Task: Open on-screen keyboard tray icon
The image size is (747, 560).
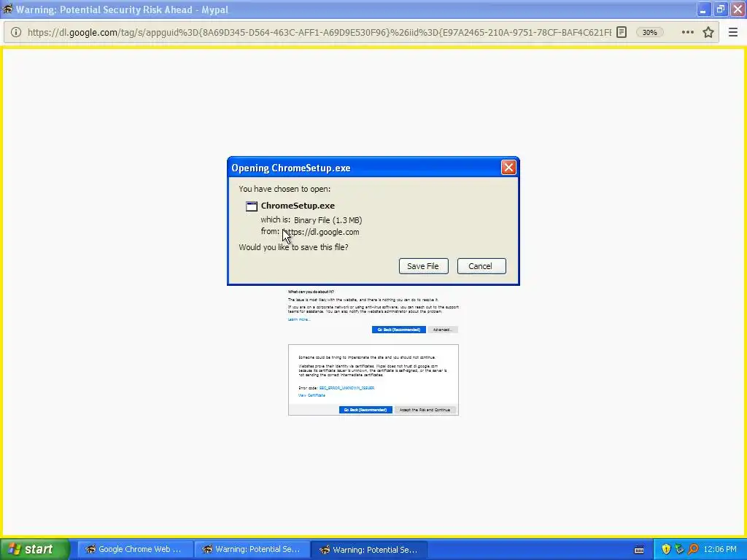Action: click(x=639, y=550)
